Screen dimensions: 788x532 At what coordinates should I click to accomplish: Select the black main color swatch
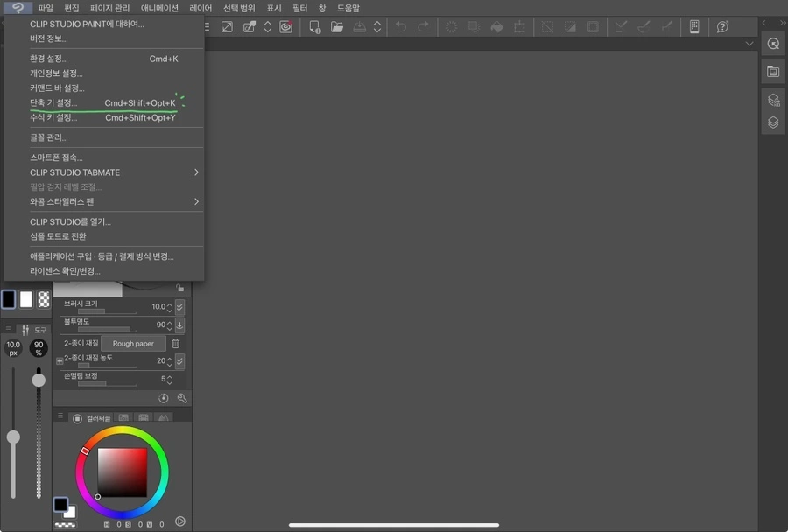[9, 299]
